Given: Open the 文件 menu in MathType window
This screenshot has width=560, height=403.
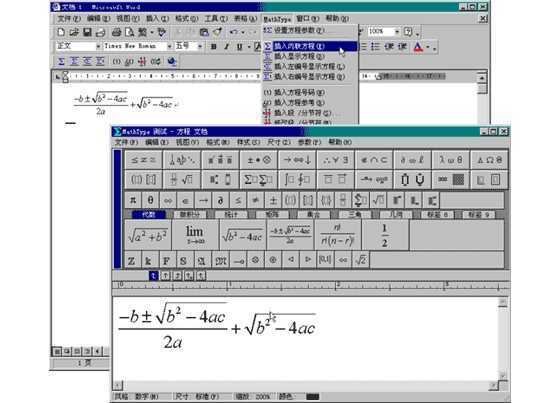Looking at the screenshot, I should tap(126, 142).
